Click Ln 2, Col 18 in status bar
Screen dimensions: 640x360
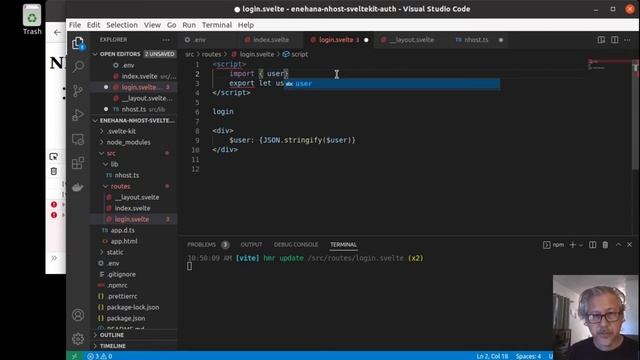(x=492, y=356)
